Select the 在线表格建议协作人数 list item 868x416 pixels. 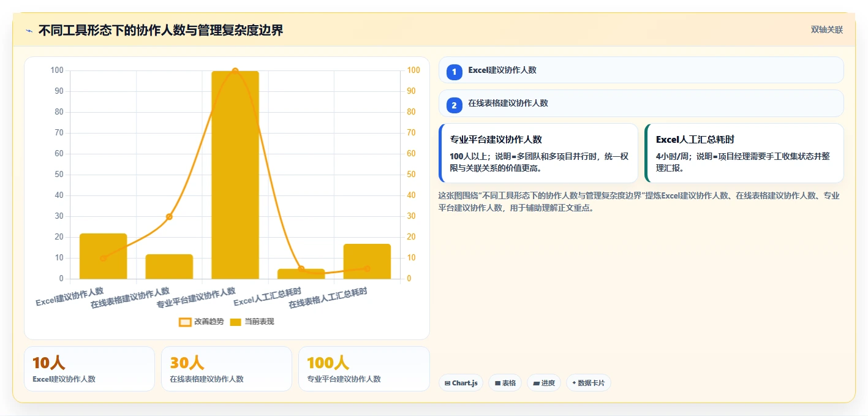point(641,103)
